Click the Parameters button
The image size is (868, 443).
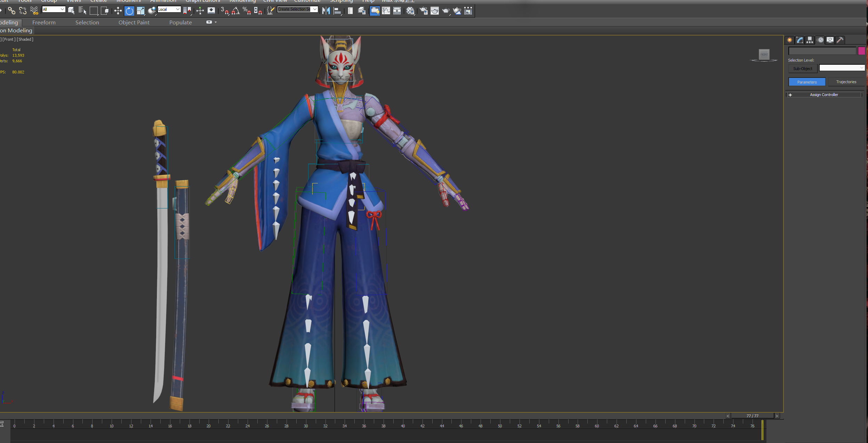click(807, 82)
